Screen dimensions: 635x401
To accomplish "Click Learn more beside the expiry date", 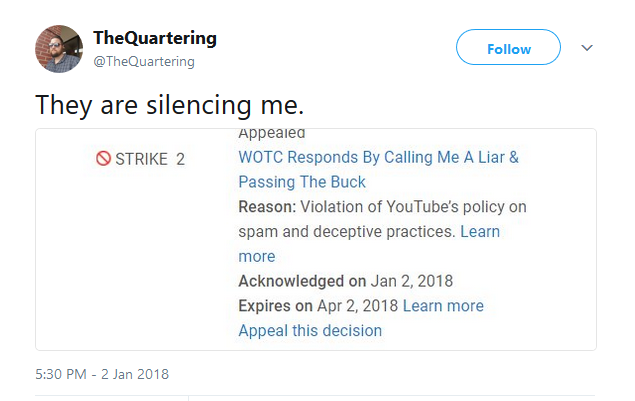I will coord(443,306).
